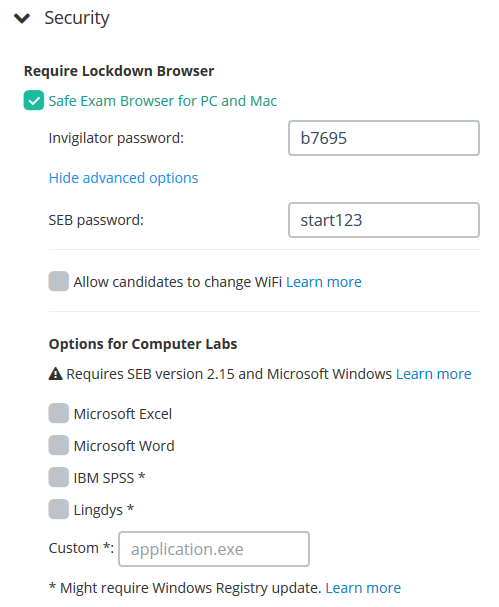Enable Allow candidates to change WiFi
Screen dimensions: 499x607
click(x=58, y=281)
